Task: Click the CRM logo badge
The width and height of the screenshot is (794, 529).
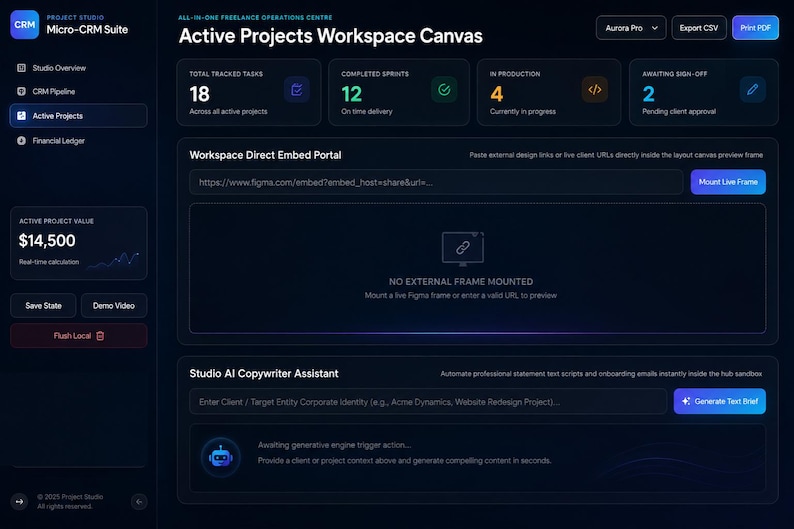Action: [24, 25]
